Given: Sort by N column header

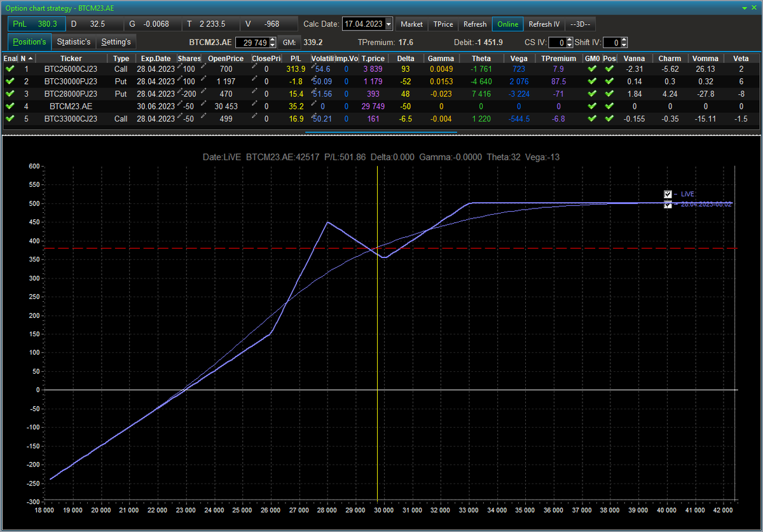Looking at the screenshot, I should (x=25, y=58).
